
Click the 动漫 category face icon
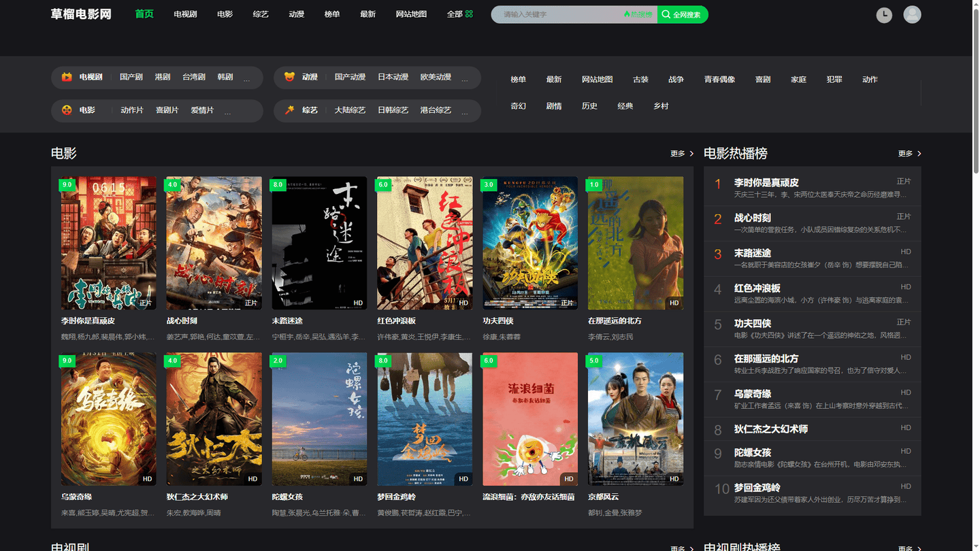click(289, 77)
